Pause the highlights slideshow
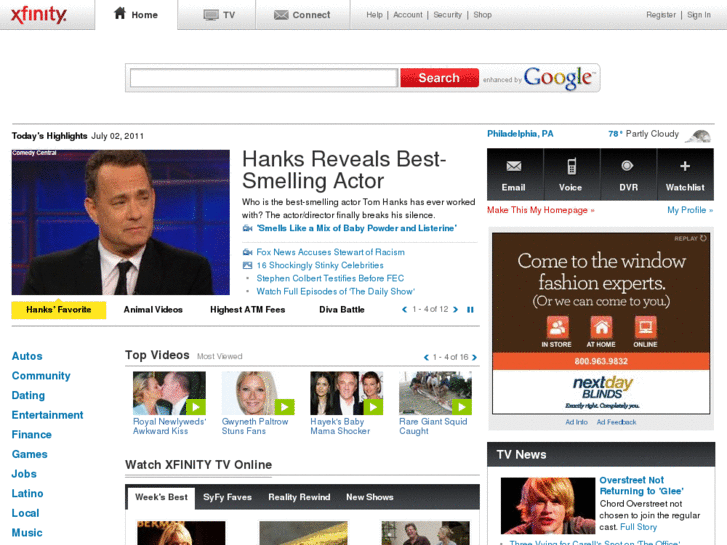727x545 pixels. pyautogui.click(x=470, y=309)
